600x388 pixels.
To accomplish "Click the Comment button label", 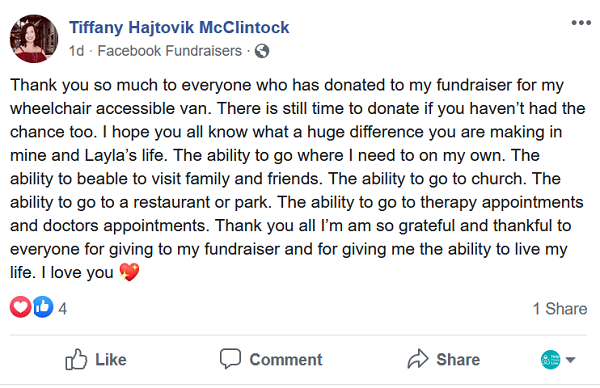I will (286, 360).
